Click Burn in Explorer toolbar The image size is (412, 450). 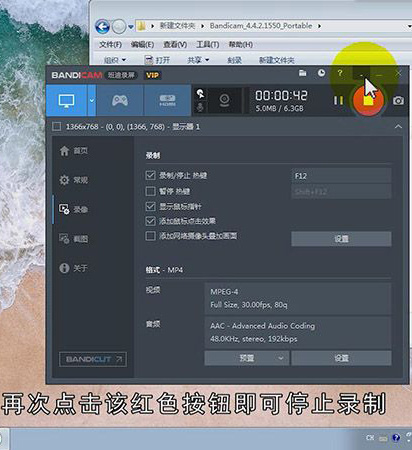234,60
